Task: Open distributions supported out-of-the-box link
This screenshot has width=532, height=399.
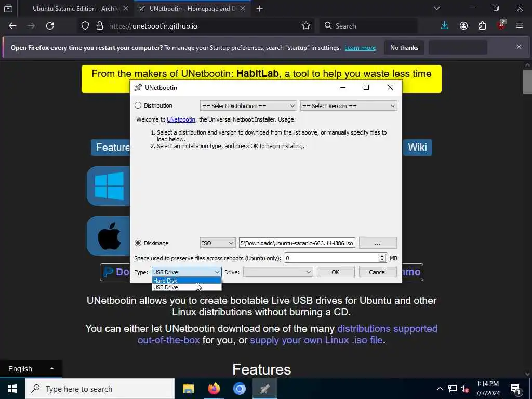Action: [x=287, y=334]
